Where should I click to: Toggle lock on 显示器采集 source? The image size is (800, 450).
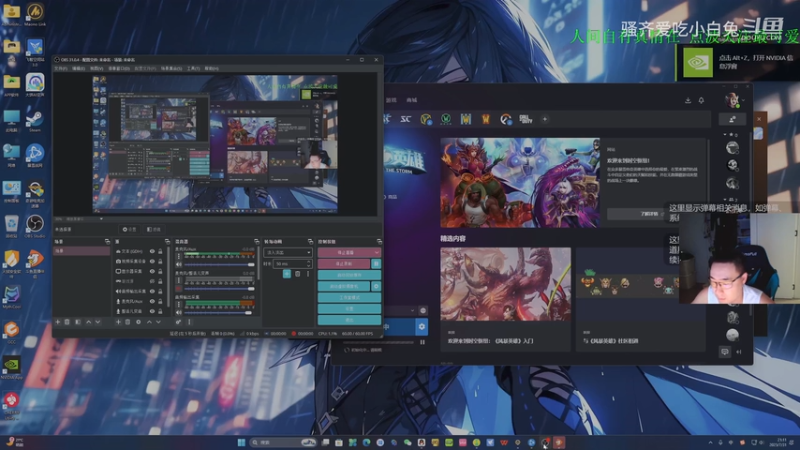[x=160, y=271]
